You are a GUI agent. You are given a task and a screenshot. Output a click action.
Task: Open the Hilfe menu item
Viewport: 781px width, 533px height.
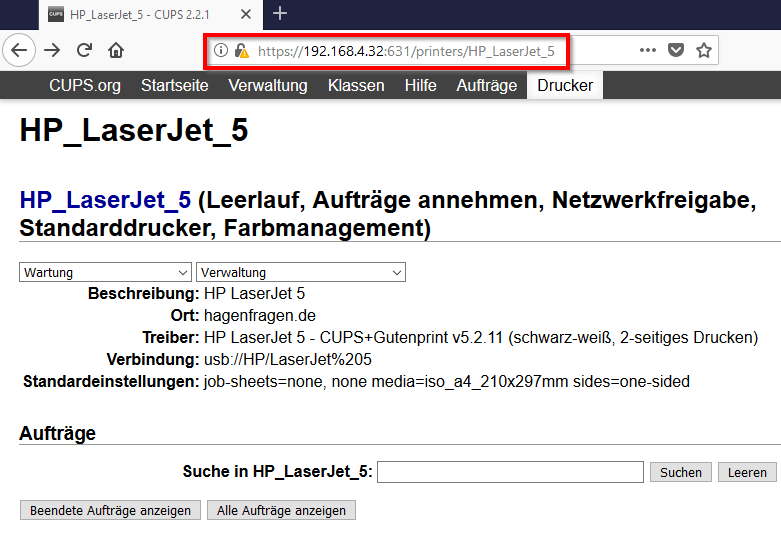click(x=420, y=85)
